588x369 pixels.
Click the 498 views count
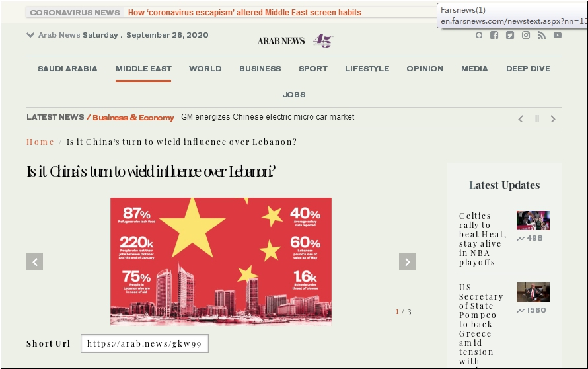(529, 238)
